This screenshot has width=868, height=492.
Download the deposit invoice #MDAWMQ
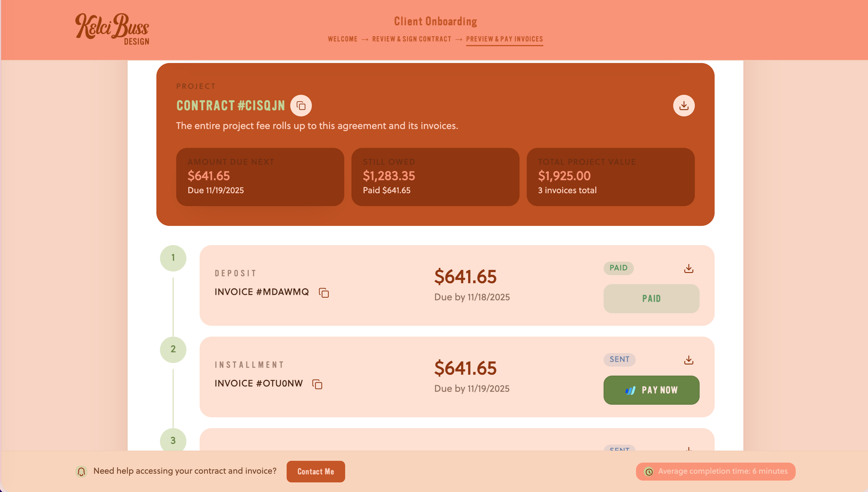pos(689,268)
